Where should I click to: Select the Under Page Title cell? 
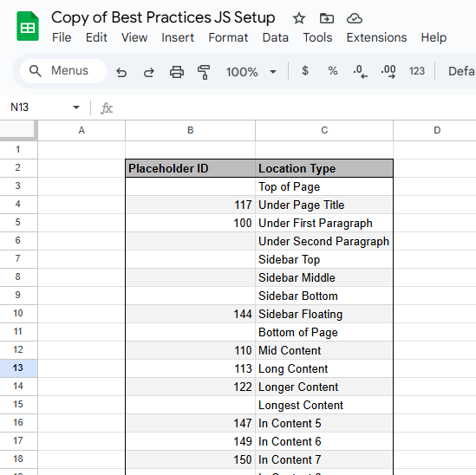point(324,205)
